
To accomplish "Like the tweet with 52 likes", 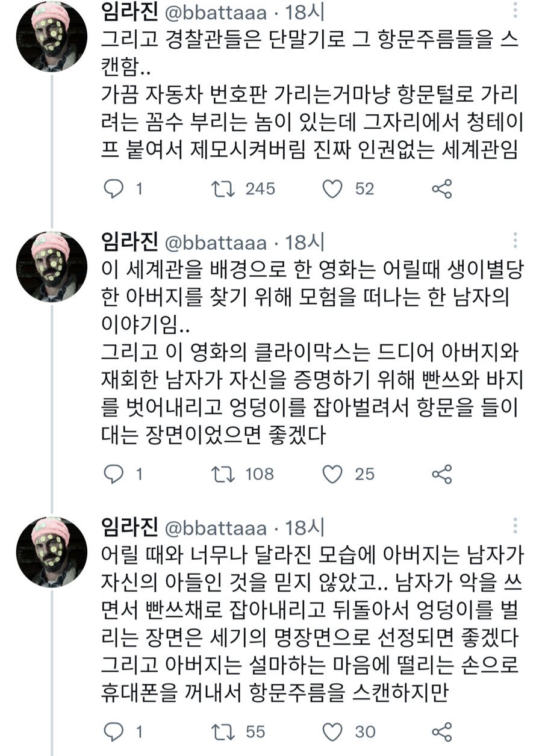I will (x=332, y=189).
